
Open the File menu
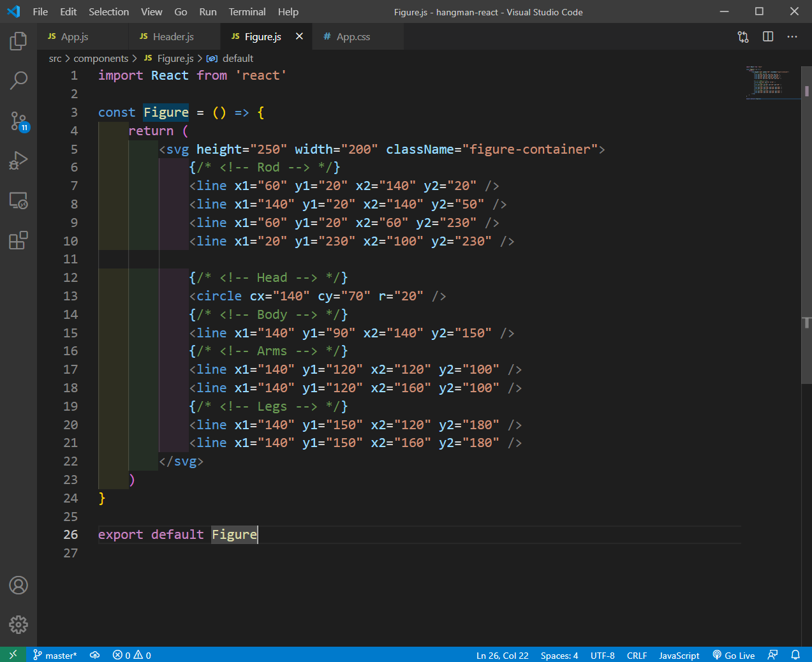[x=40, y=11]
